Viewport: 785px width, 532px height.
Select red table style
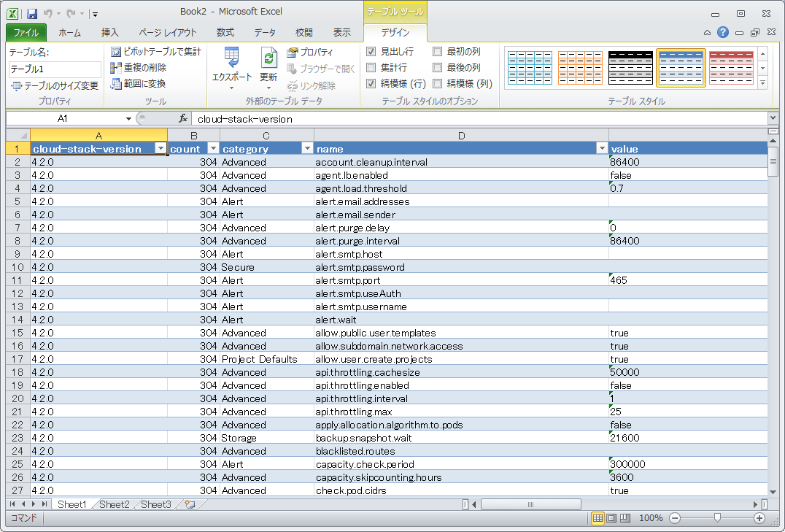point(732,68)
